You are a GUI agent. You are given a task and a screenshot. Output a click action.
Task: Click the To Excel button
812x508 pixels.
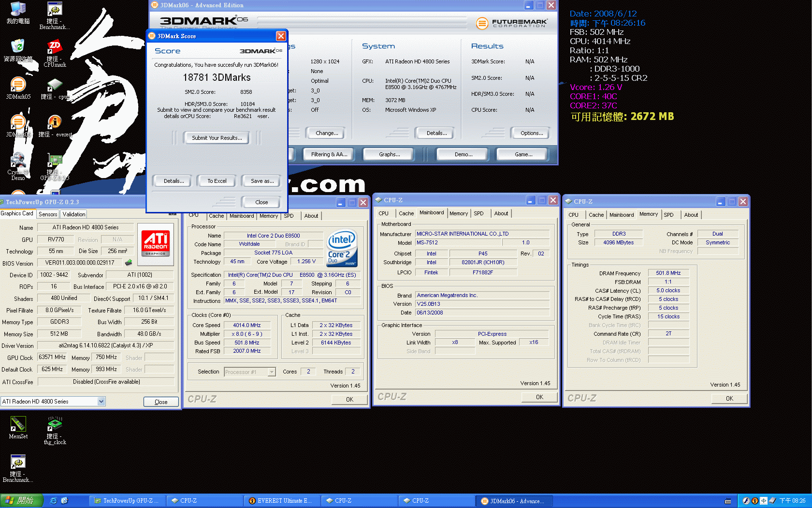pos(217,181)
